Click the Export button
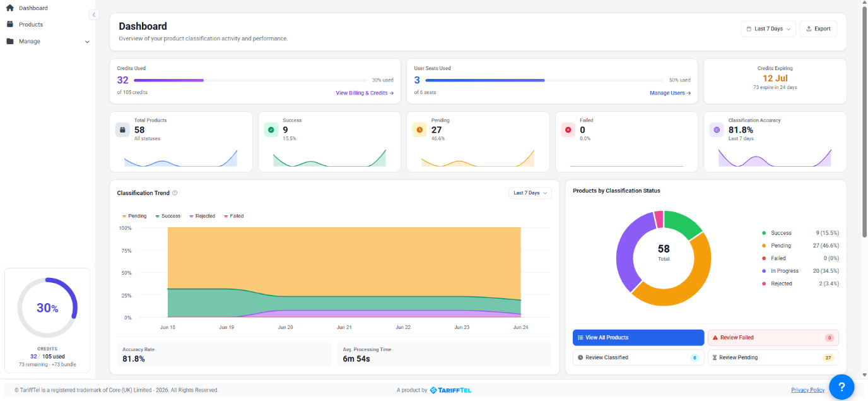Image resolution: width=868 pixels, height=401 pixels. point(818,28)
